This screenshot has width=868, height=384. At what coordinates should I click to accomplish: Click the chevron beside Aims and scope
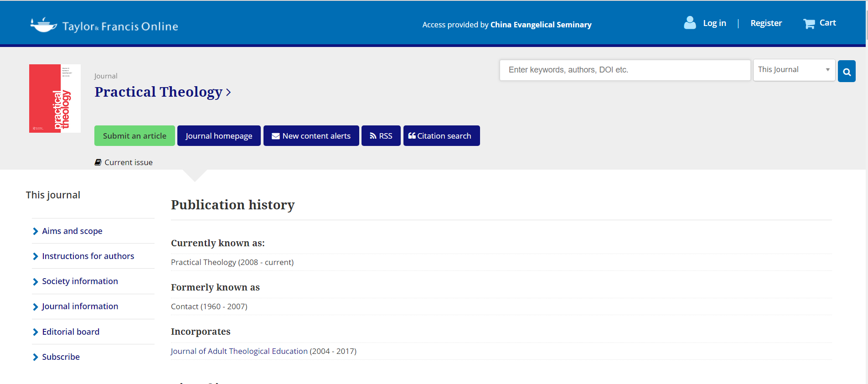[x=36, y=231]
